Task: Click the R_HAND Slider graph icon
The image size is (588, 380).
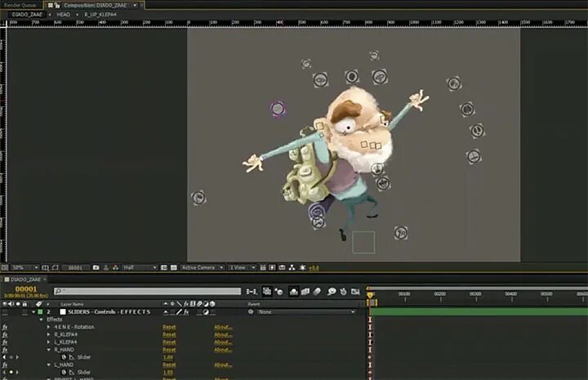Action: (x=72, y=357)
